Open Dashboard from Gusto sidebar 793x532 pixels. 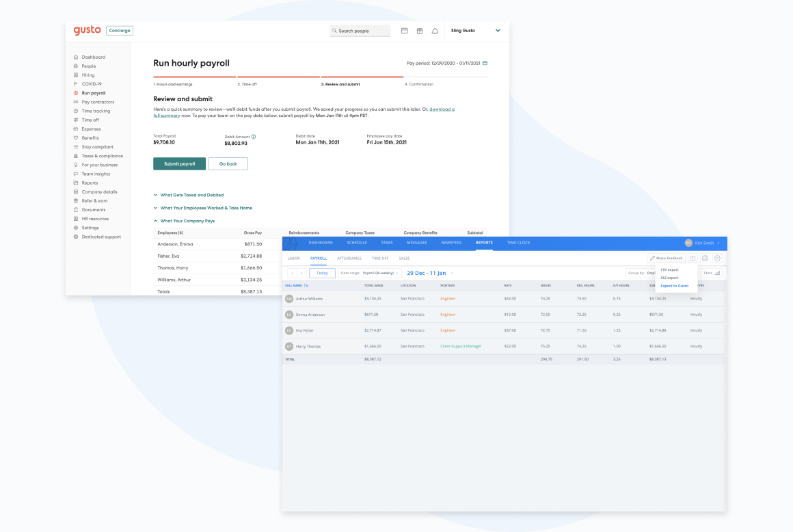(x=94, y=57)
